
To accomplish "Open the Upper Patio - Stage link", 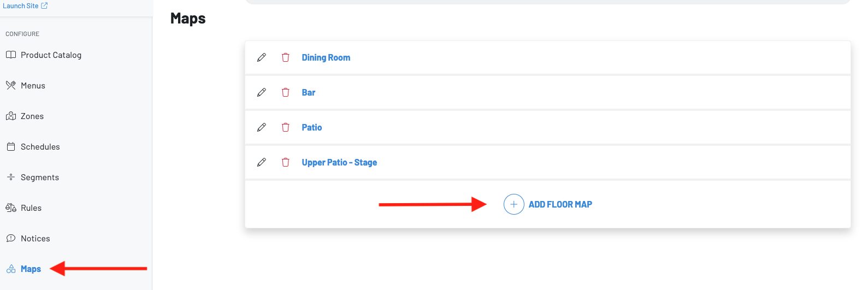I will click(339, 162).
